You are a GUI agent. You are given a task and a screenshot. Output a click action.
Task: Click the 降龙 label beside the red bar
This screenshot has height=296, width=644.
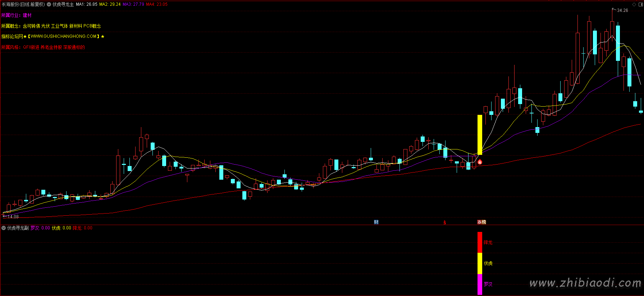click(x=488, y=243)
